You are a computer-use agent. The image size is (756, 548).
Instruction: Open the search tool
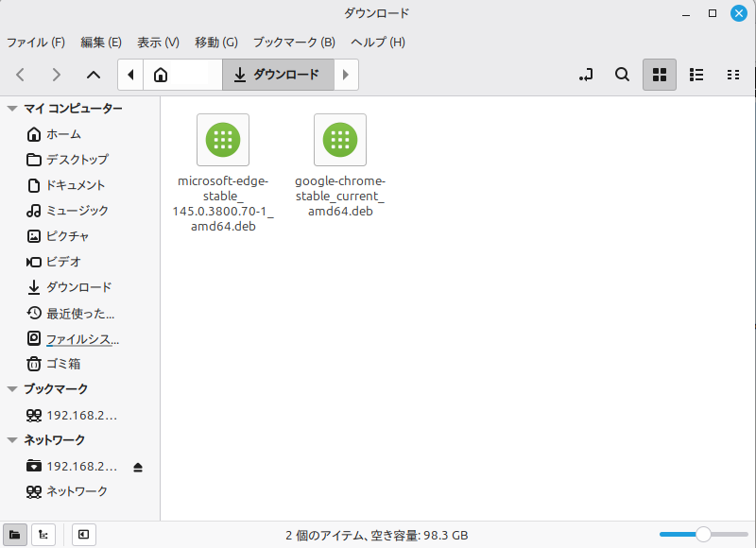coord(622,75)
